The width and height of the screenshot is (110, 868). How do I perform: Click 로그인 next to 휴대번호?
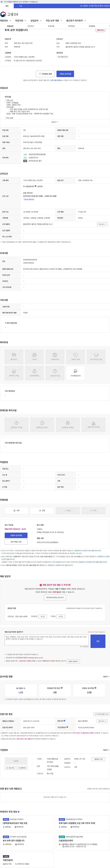tap(43, 616)
